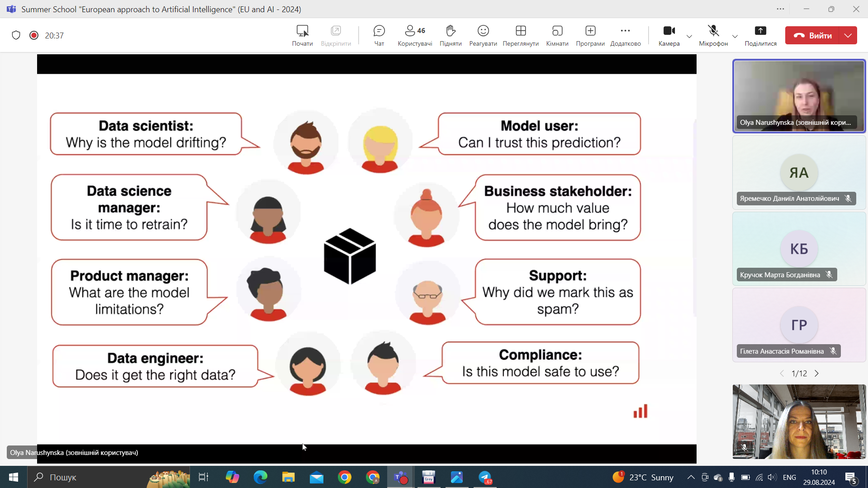Open Кімнати breakout rooms
This screenshot has width=868, height=488.
[557, 35]
